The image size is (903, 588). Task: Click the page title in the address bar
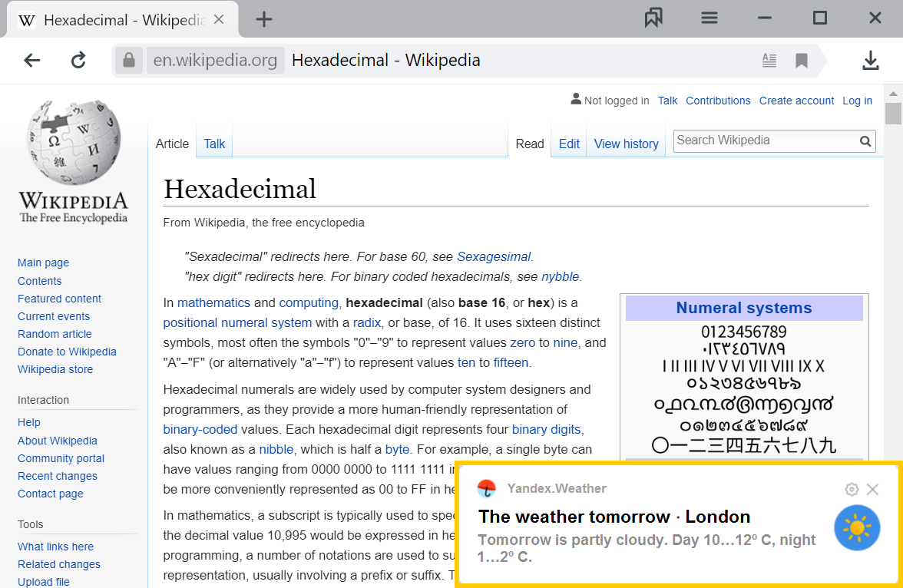coord(385,60)
